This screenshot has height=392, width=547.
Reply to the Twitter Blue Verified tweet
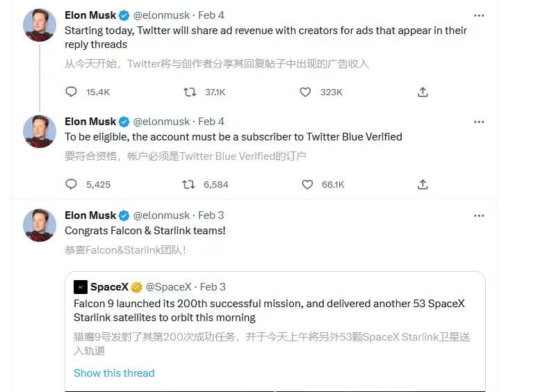click(71, 184)
